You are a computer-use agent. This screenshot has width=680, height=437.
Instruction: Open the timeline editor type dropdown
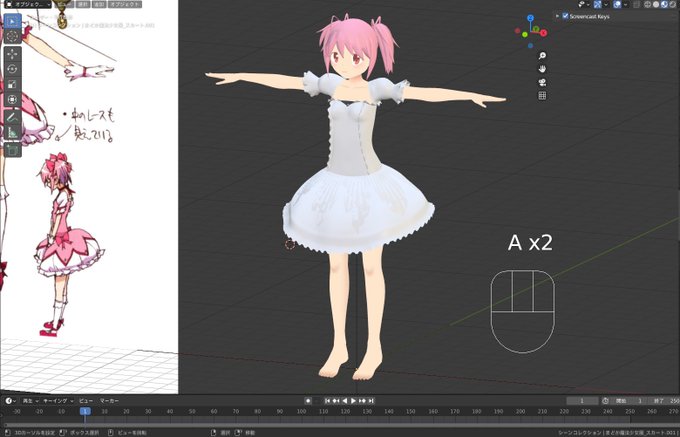click(10, 401)
